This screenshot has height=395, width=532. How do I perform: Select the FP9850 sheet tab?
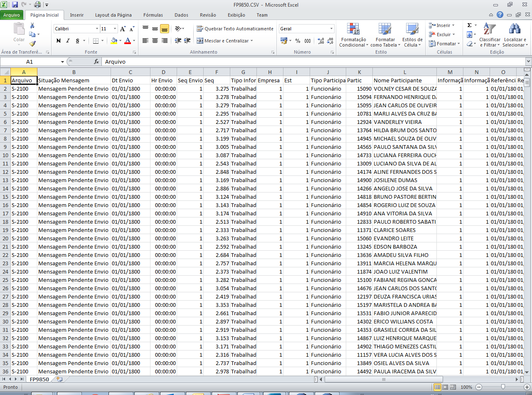pyautogui.click(x=39, y=379)
